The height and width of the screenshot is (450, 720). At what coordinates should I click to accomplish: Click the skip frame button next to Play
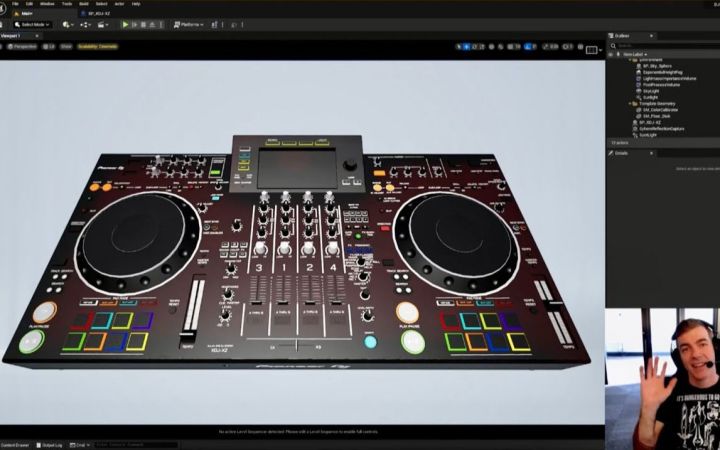(135, 24)
